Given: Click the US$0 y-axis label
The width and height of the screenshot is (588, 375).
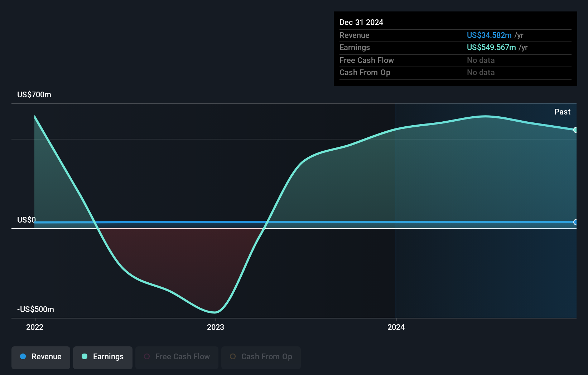Looking at the screenshot, I should (x=26, y=220).
